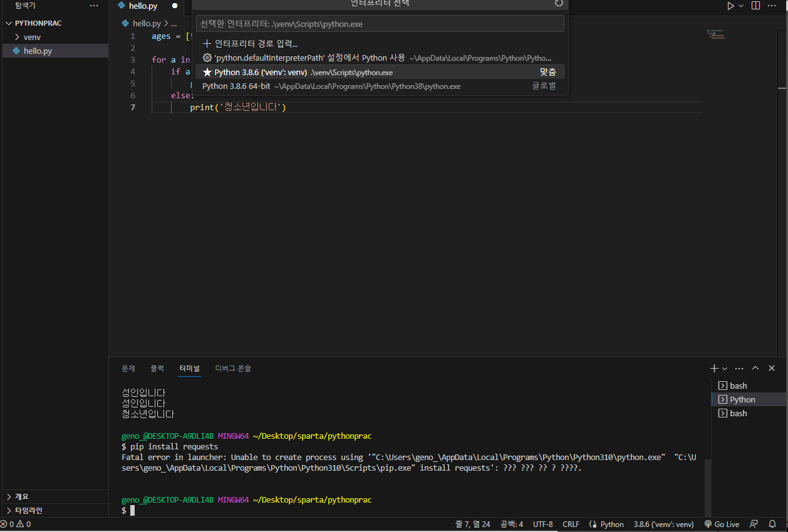
Task: Run the Python file with the play icon
Action: pyautogui.click(x=730, y=6)
